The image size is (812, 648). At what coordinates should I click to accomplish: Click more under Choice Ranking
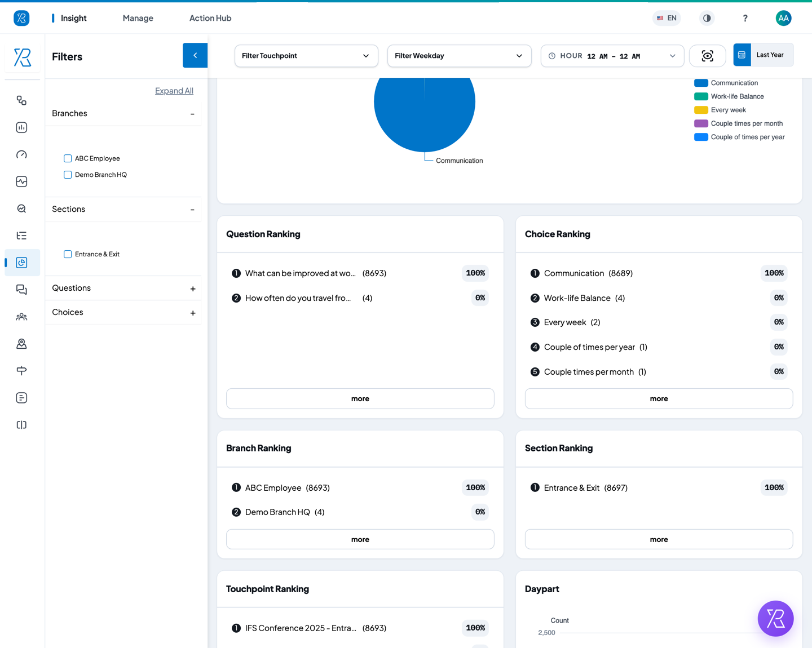click(659, 398)
